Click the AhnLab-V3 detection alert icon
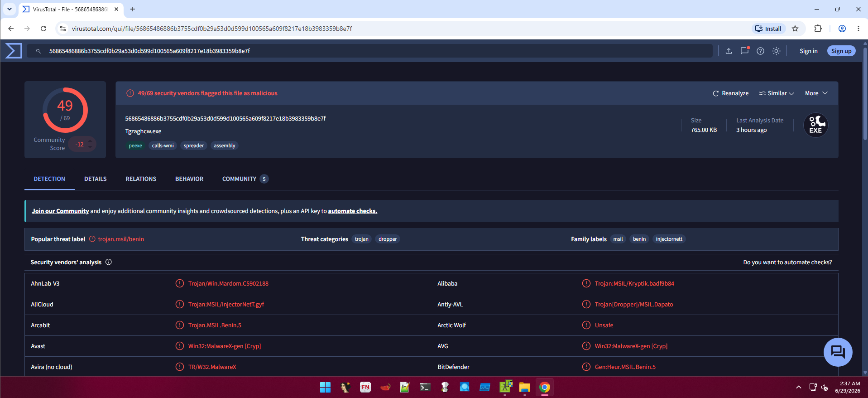Screen dimensions: 868x398 click(x=180, y=283)
